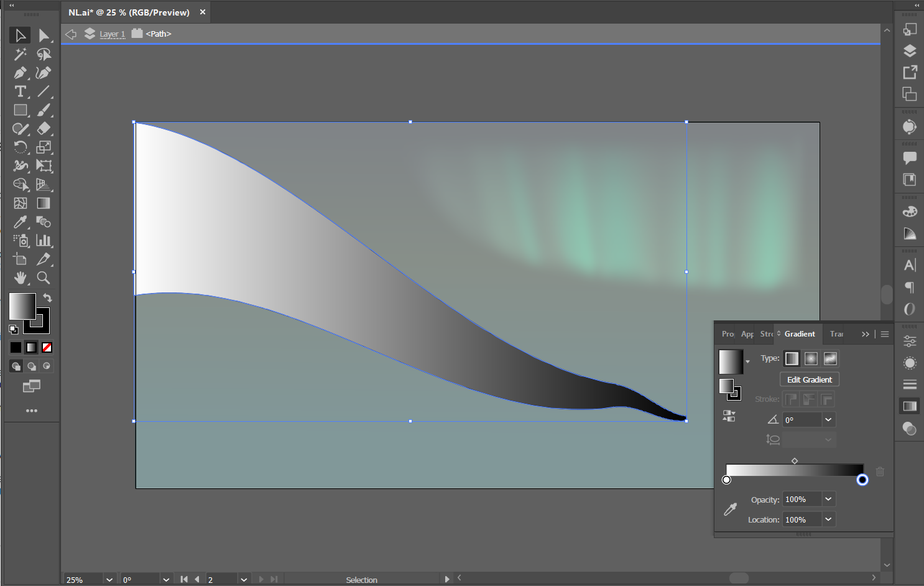Set Radial Gradient type

point(811,359)
